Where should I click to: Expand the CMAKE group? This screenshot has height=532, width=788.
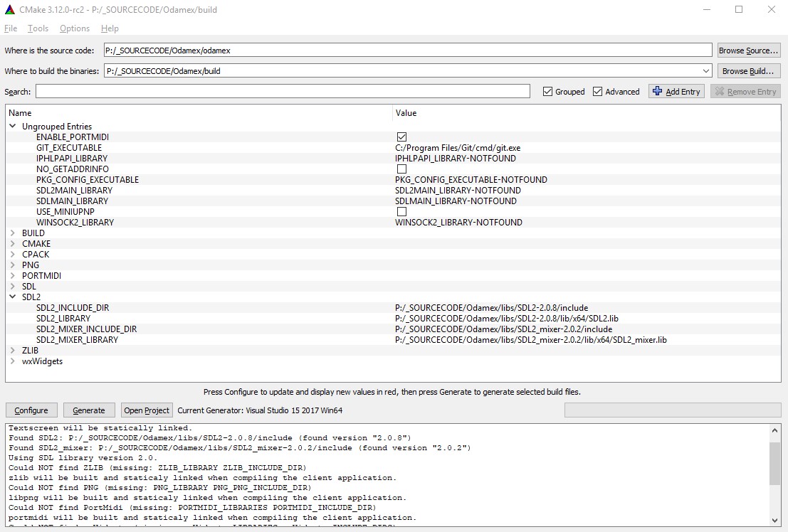click(x=13, y=244)
